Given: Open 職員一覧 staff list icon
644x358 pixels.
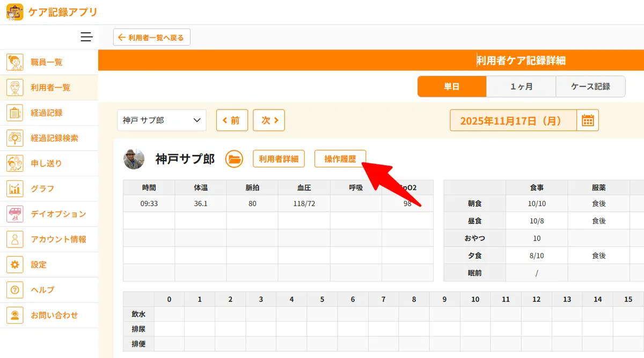Looking at the screenshot, I should 15,62.
